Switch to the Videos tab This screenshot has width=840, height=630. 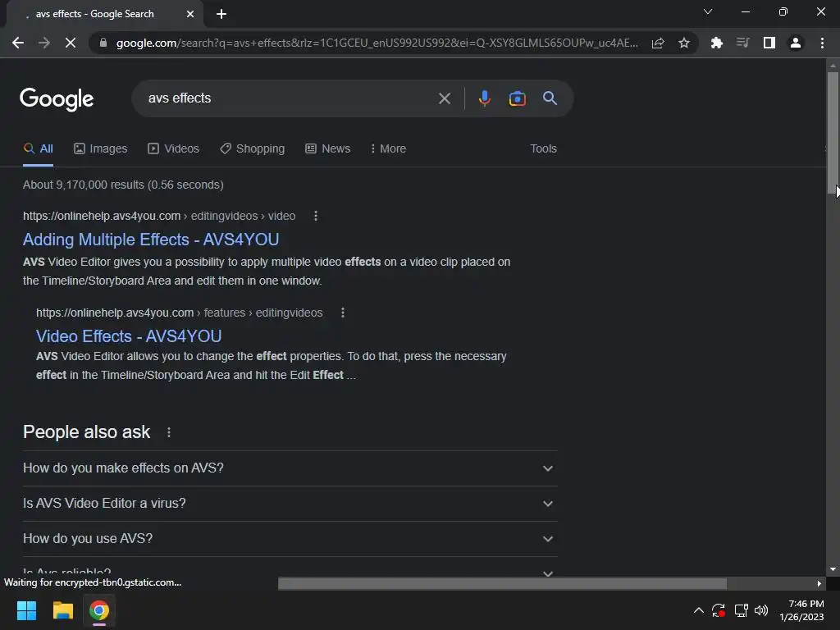pos(174,148)
